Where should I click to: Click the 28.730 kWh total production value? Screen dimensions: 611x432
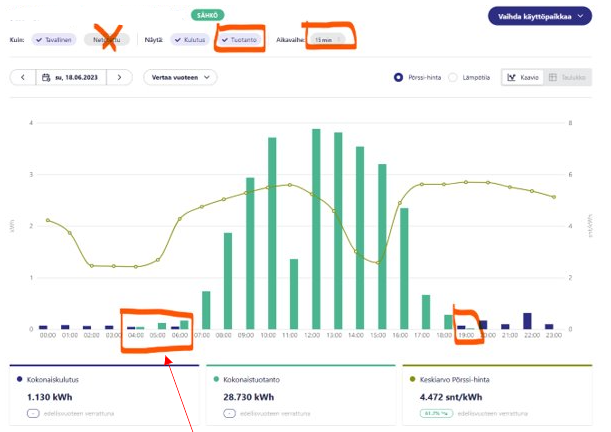point(249,397)
